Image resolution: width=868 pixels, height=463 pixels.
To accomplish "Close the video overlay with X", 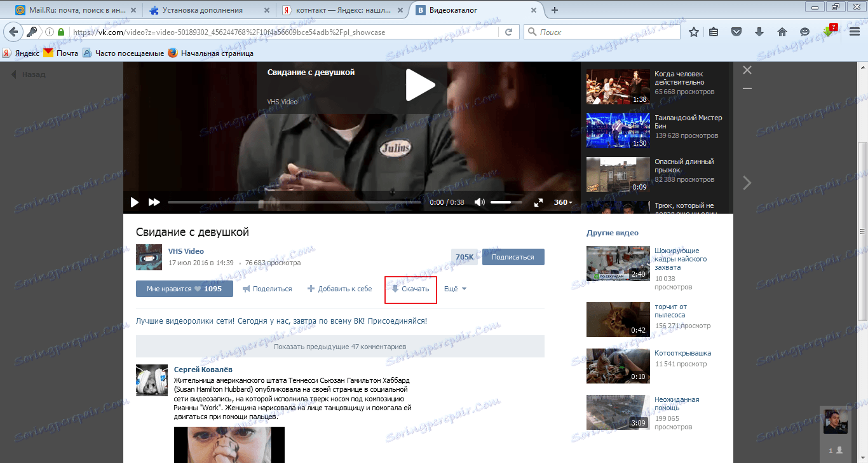I will (x=747, y=70).
